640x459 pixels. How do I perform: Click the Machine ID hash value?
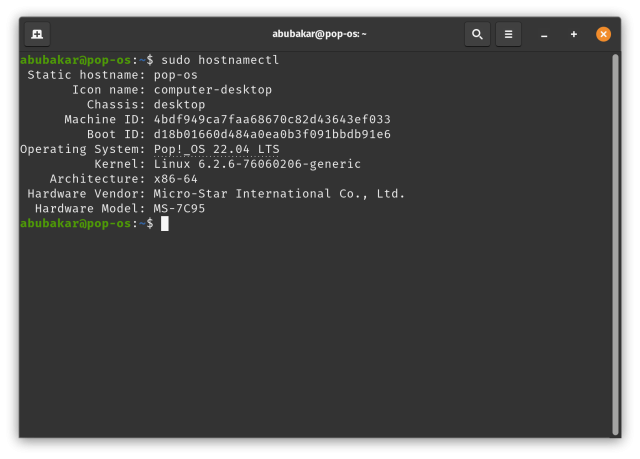pyautogui.click(x=272, y=120)
